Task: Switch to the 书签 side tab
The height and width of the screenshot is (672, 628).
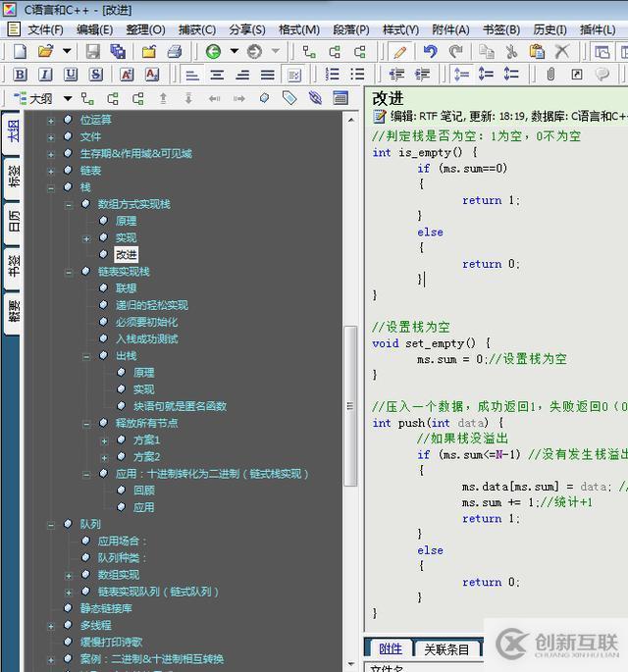Action: 13,267
